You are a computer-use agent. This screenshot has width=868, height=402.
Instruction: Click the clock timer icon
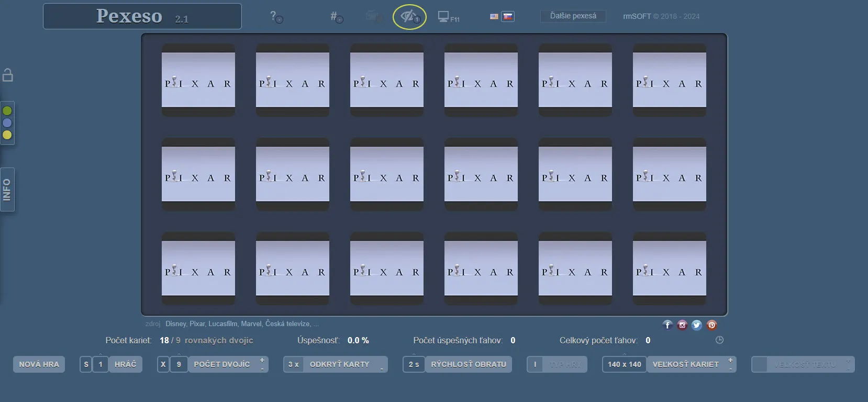point(719,340)
